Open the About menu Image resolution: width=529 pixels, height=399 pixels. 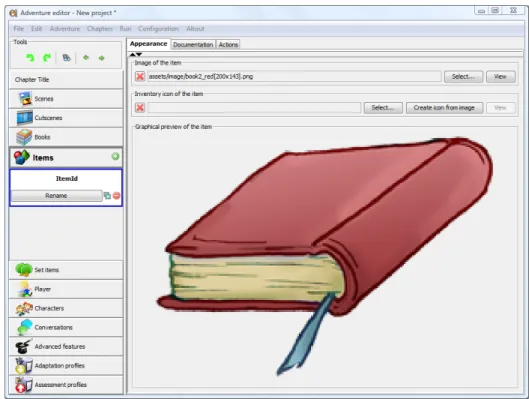195,29
